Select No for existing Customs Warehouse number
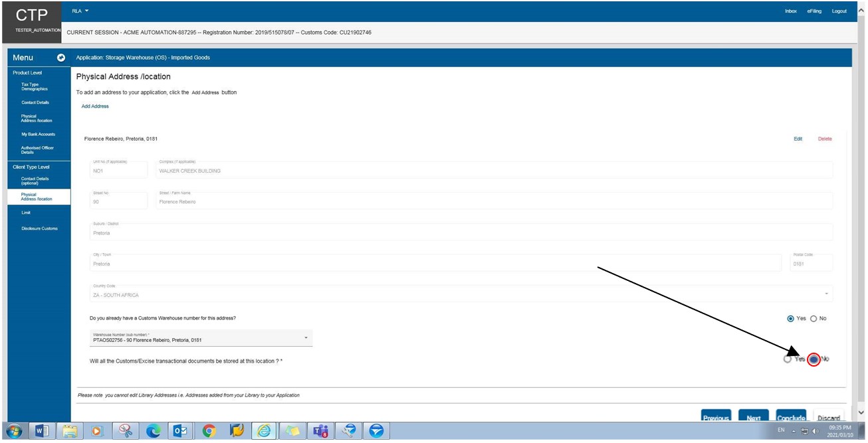This screenshot has height=443, width=868. coord(814,319)
